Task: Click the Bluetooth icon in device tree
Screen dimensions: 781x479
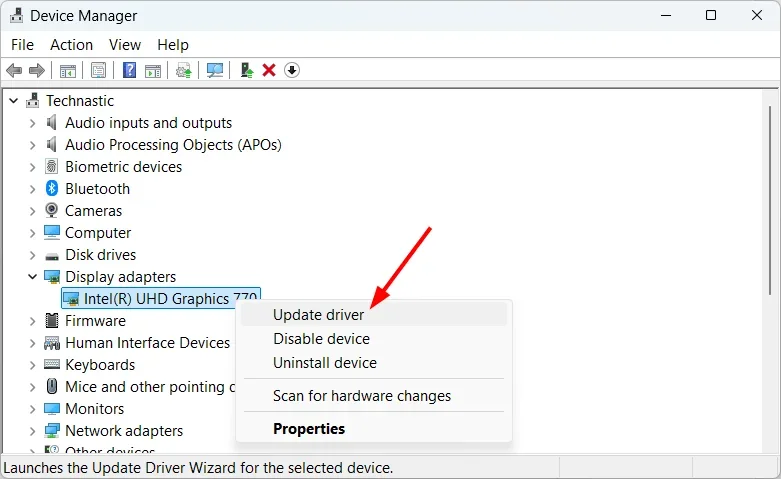Action: [52, 189]
